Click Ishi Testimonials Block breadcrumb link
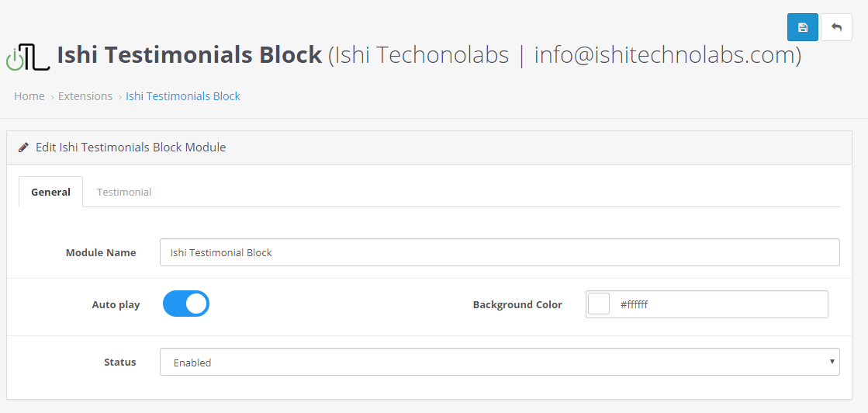This screenshot has width=868, height=413. tap(183, 96)
